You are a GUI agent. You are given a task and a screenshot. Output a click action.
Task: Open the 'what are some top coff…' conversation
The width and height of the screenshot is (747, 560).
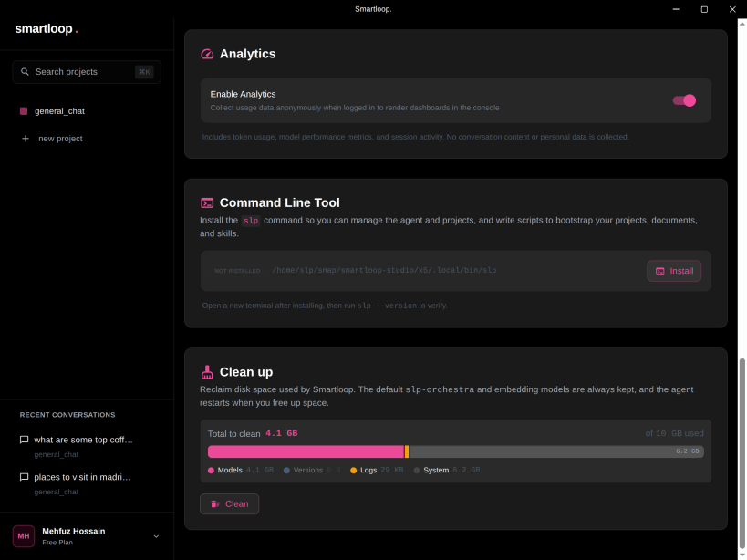(83, 440)
